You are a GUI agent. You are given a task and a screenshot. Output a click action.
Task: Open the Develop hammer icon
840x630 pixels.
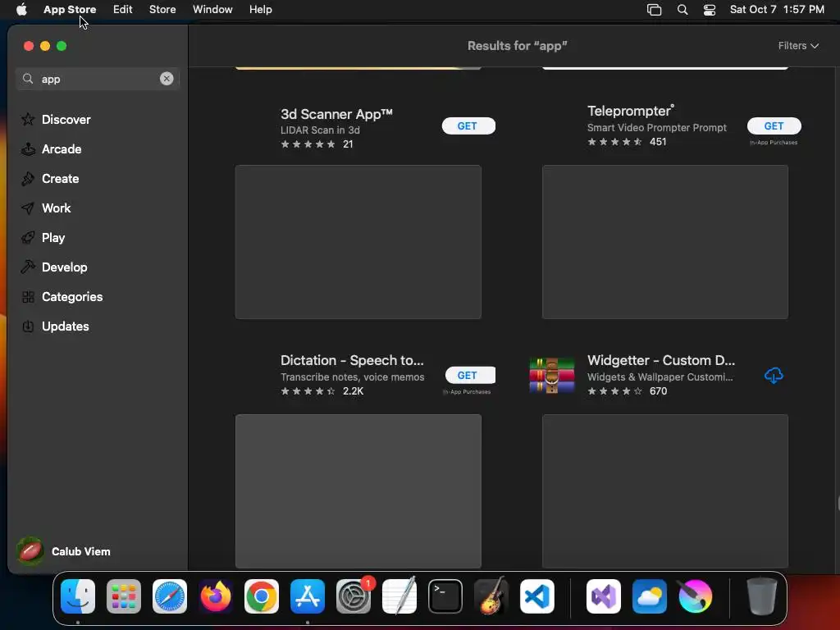coord(28,267)
